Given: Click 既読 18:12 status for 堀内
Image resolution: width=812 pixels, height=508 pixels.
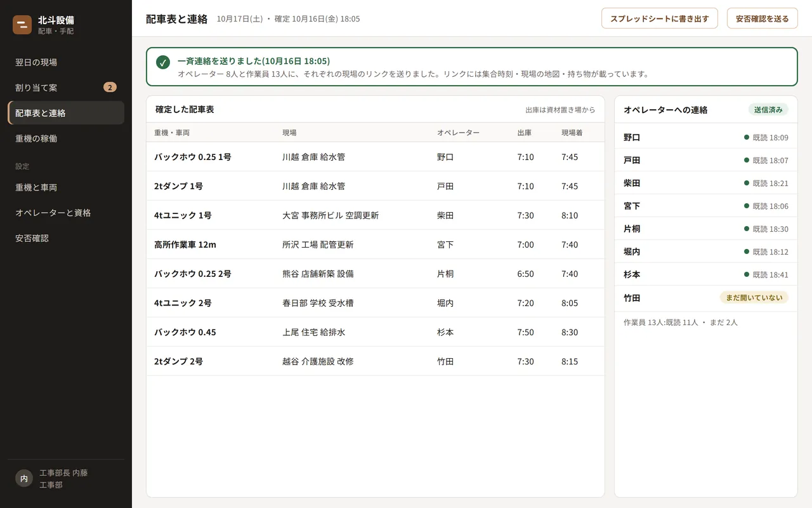Looking at the screenshot, I should coord(766,251).
